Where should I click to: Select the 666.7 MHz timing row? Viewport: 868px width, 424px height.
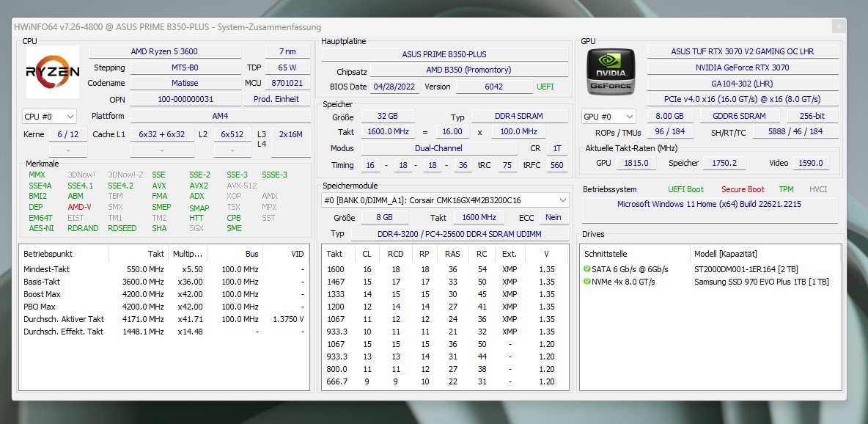[x=444, y=381]
